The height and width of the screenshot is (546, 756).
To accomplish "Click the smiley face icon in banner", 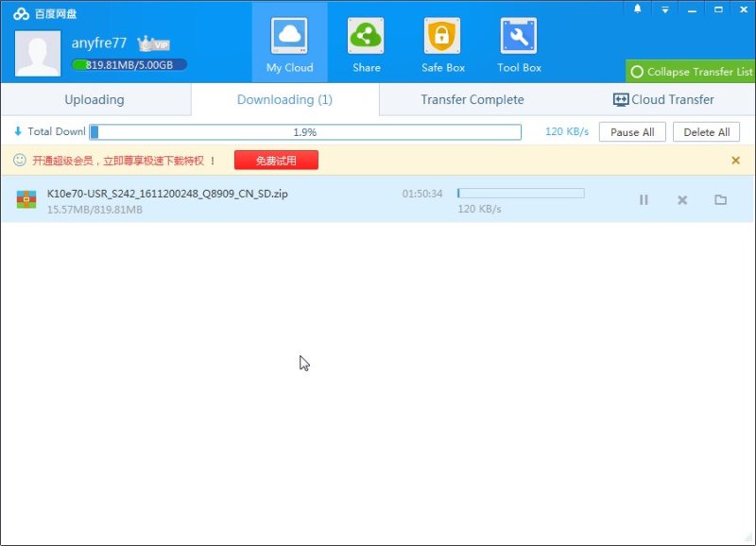I will click(20, 160).
